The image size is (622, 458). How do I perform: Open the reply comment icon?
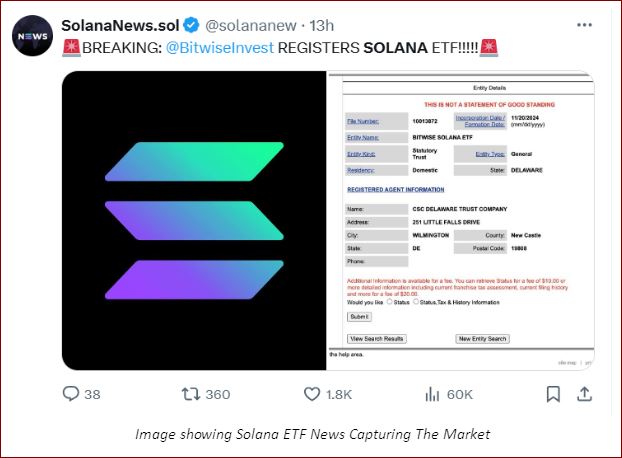click(x=71, y=394)
